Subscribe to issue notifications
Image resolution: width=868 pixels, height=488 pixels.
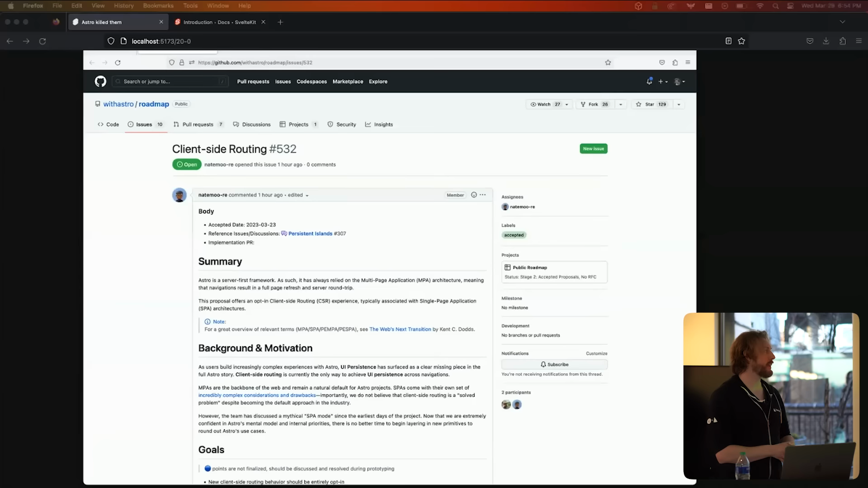(554, 364)
